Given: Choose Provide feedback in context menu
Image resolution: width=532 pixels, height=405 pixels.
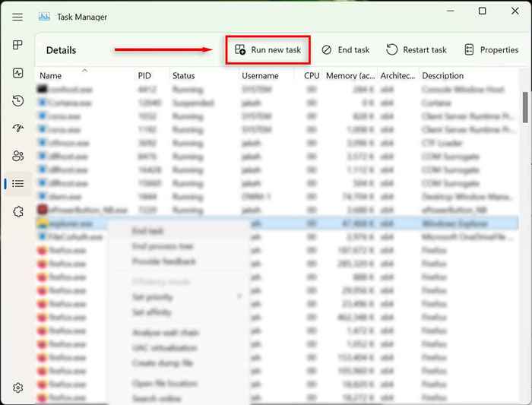Looking at the screenshot, I should tap(164, 261).
